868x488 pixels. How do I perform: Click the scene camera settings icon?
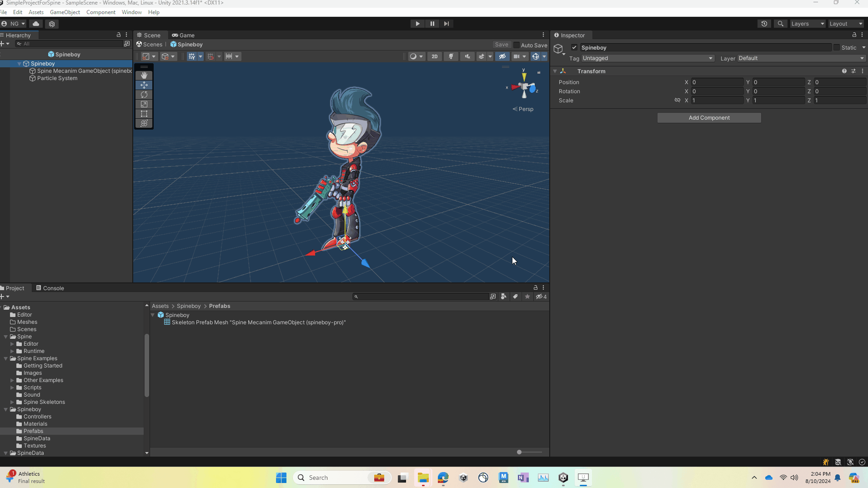click(517, 56)
